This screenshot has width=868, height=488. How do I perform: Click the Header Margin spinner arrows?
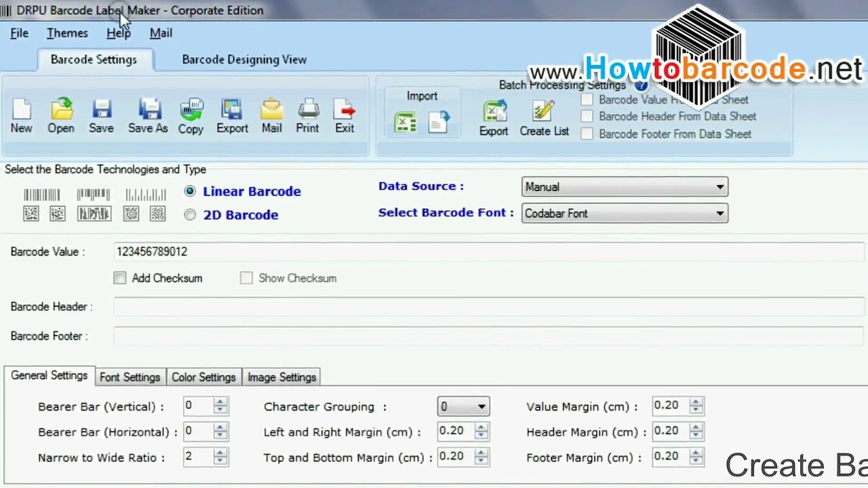click(696, 431)
